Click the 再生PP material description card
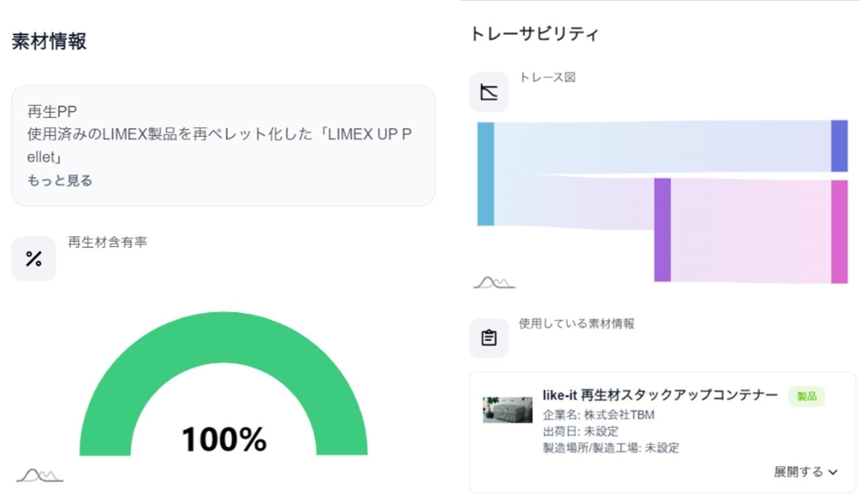 coord(223,146)
